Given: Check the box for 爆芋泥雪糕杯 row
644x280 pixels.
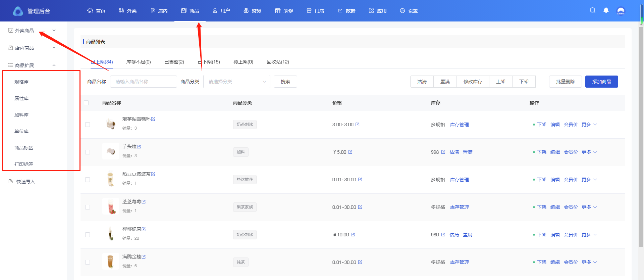Looking at the screenshot, I should click(x=88, y=125).
